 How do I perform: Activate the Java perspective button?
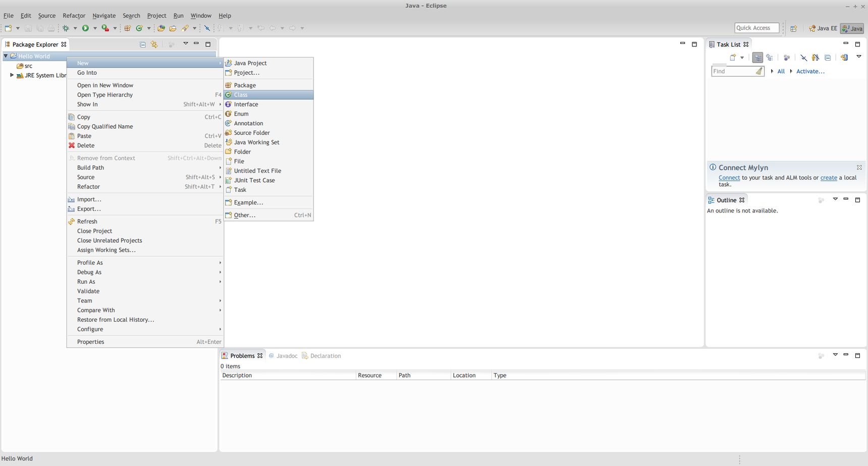tap(852, 28)
